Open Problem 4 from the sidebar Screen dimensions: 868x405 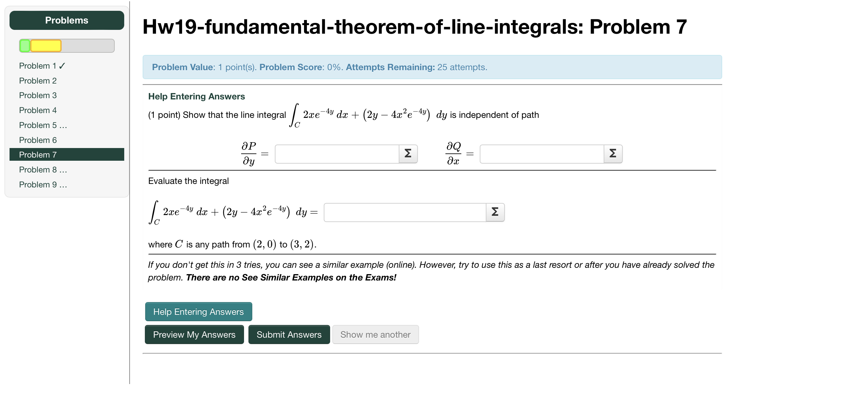coord(37,110)
